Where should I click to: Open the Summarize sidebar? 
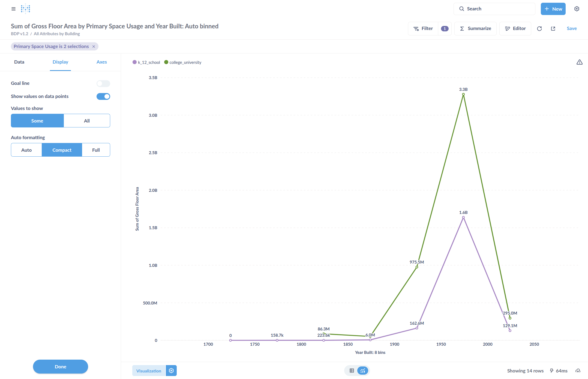pyautogui.click(x=475, y=29)
